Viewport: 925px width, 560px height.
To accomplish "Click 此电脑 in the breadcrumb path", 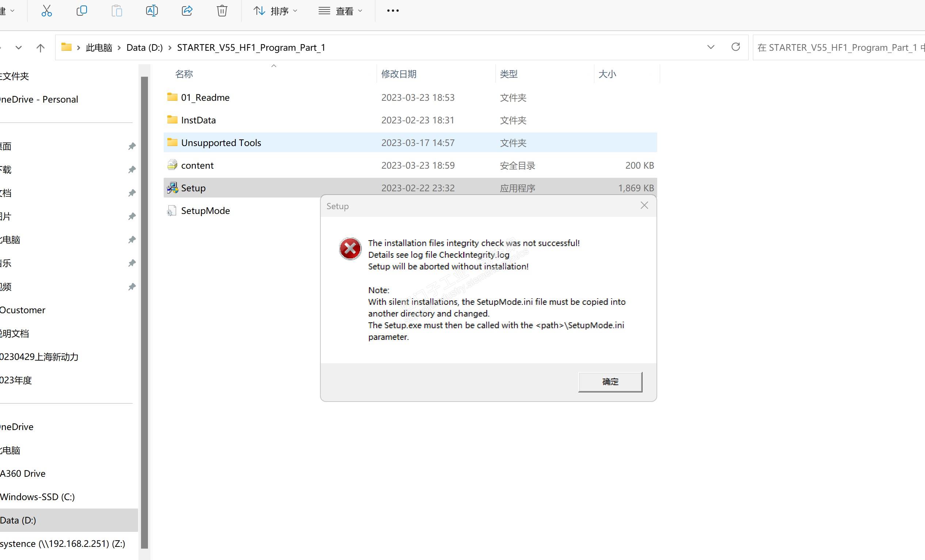I will coord(99,47).
